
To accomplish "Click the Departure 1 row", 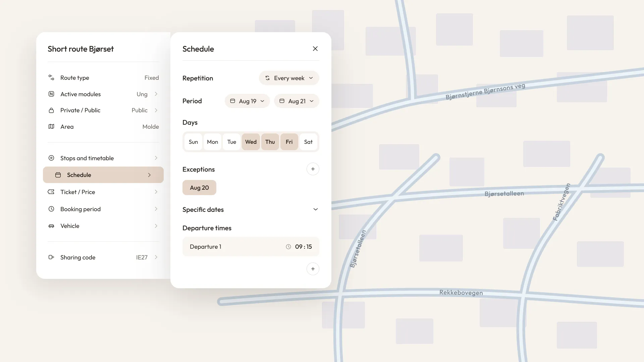I will pyautogui.click(x=251, y=247).
